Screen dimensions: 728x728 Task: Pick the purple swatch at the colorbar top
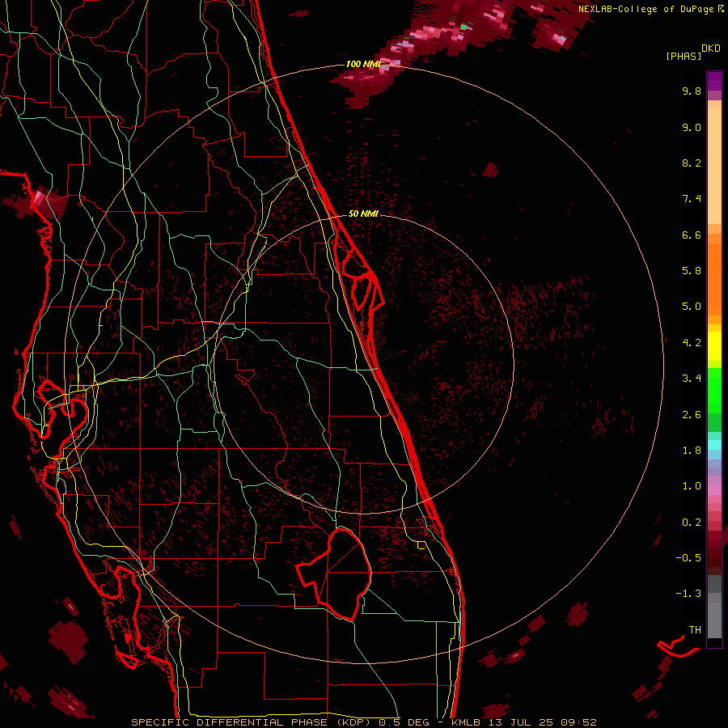pos(714,81)
